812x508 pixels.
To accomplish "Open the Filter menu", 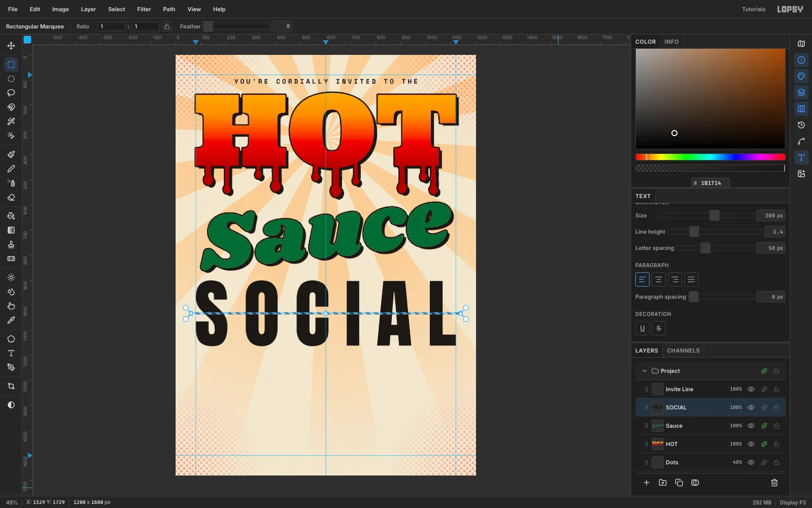I will (x=144, y=9).
